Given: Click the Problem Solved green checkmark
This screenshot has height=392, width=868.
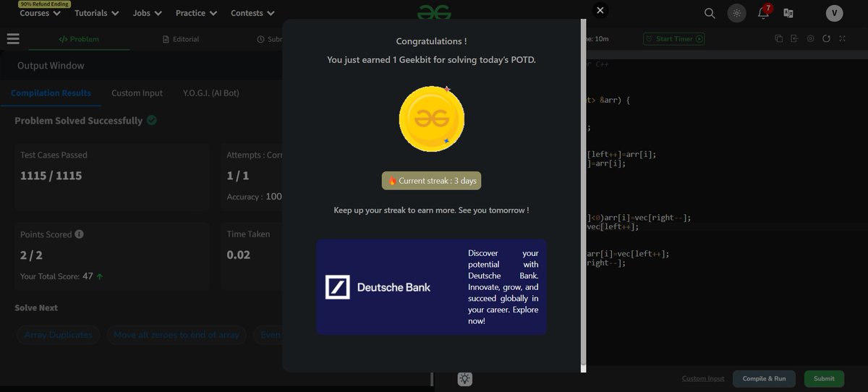Looking at the screenshot, I should 152,120.
